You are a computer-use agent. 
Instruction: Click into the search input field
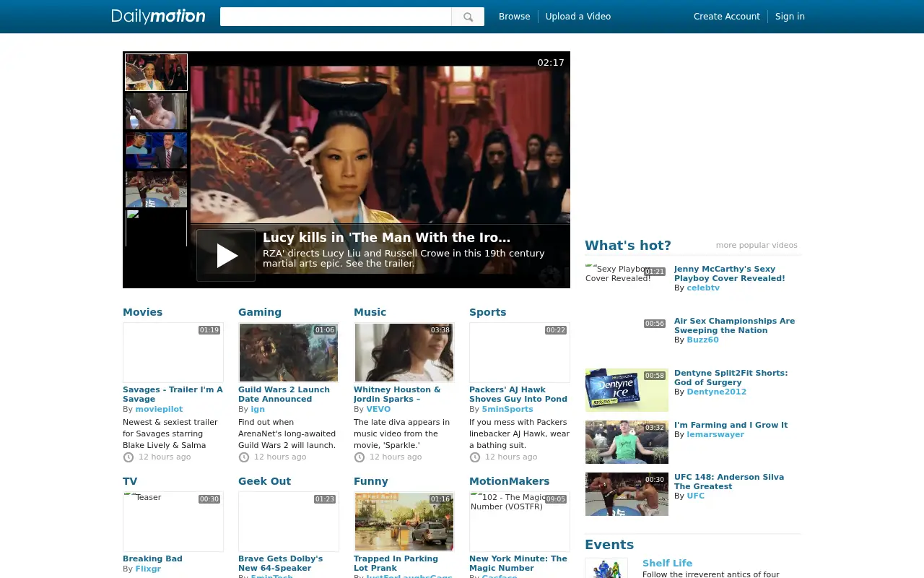pos(336,17)
